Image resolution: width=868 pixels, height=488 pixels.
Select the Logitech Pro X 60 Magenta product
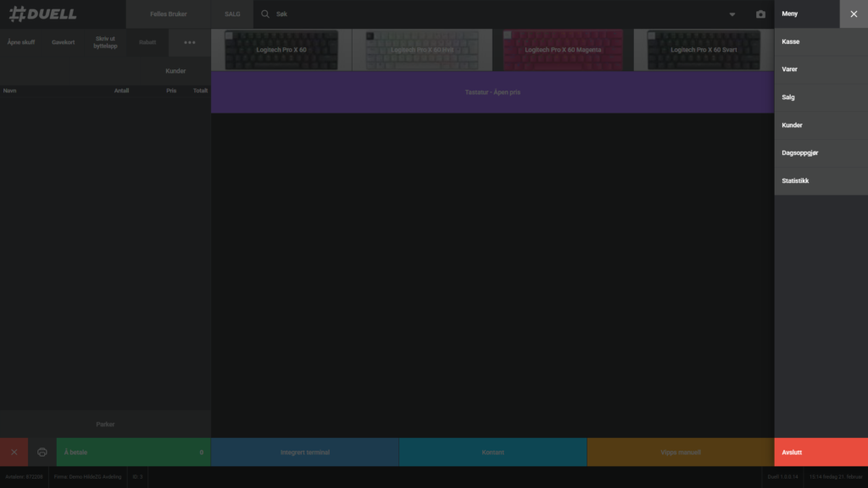tap(563, 50)
